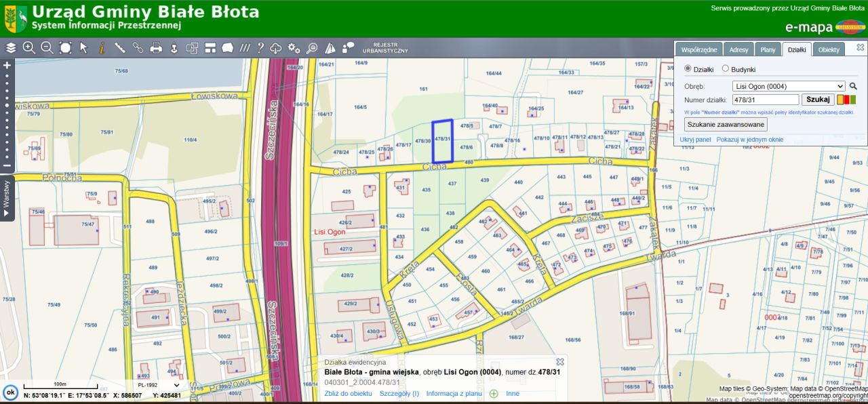
Task: Open the Obręb dropdown list
Action: (x=789, y=86)
